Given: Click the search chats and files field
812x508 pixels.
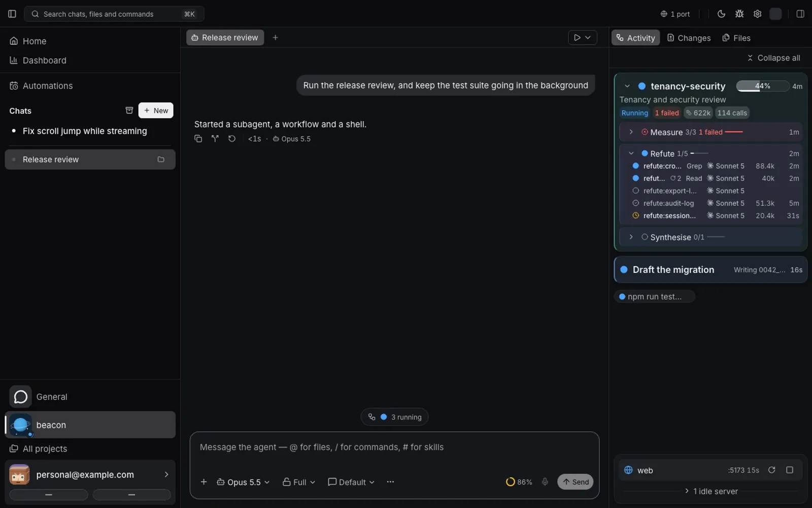Looking at the screenshot, I should (x=114, y=14).
